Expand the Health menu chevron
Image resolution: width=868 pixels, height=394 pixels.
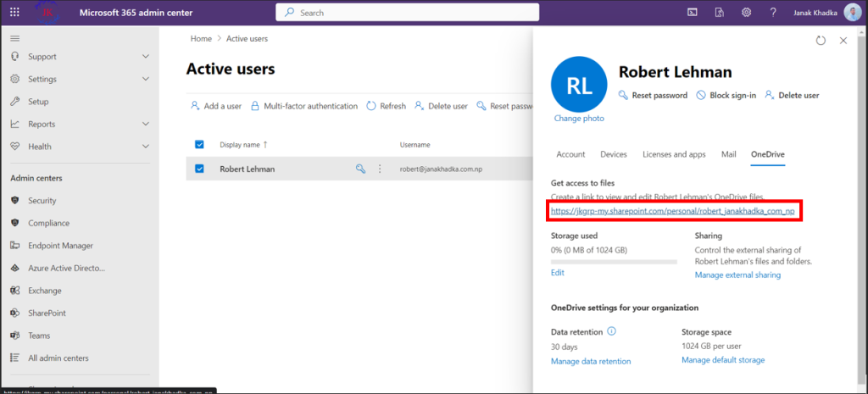pos(146,147)
